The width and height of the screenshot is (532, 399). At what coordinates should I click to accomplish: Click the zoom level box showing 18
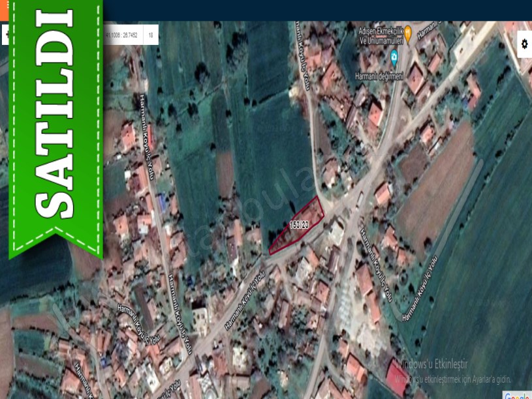pyautogui.click(x=151, y=35)
